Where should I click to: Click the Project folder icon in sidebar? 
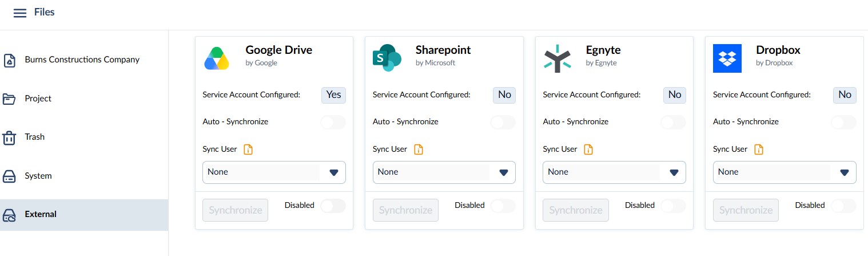9,99
